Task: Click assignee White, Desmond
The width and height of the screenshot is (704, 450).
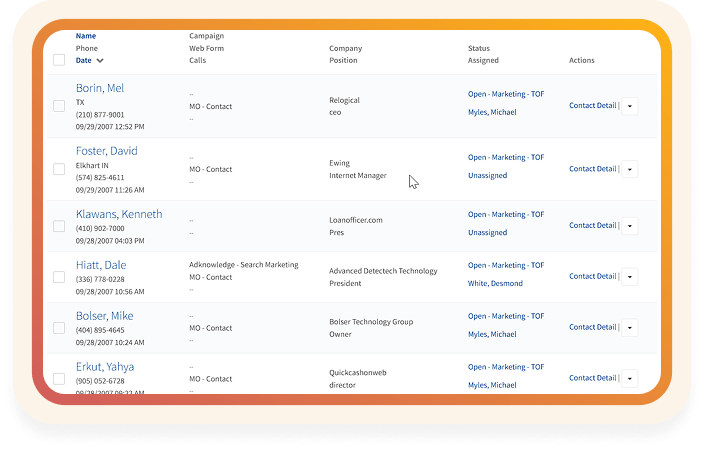Action: click(x=495, y=283)
